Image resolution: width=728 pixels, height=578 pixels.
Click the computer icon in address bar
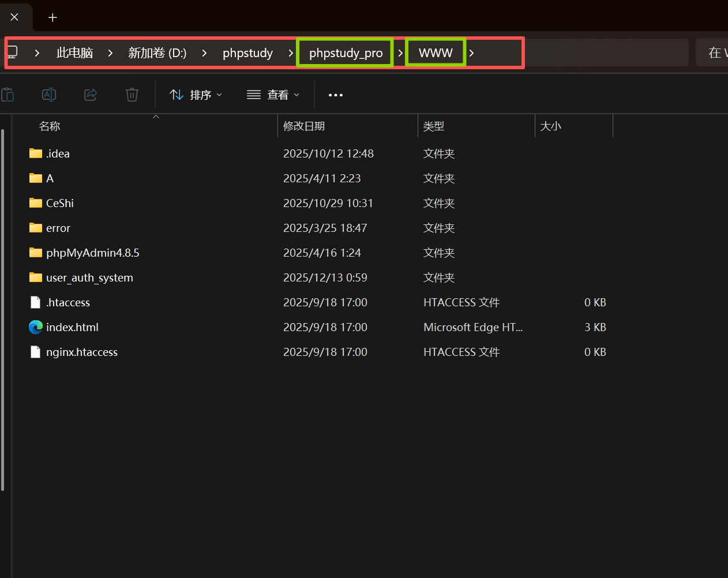12,52
